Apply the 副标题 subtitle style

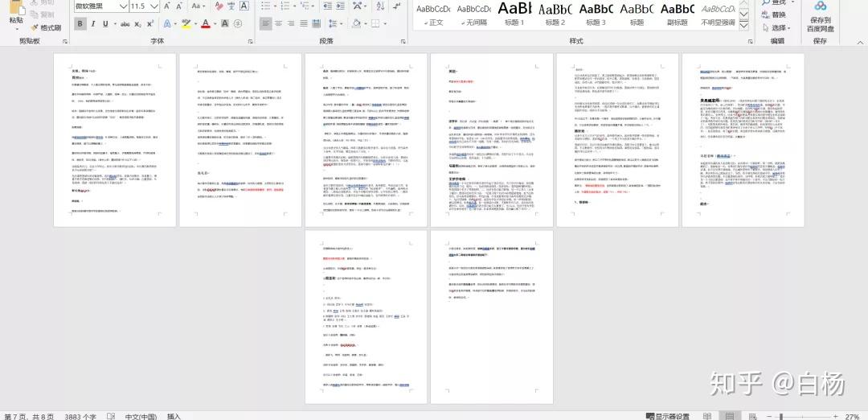pos(677,15)
